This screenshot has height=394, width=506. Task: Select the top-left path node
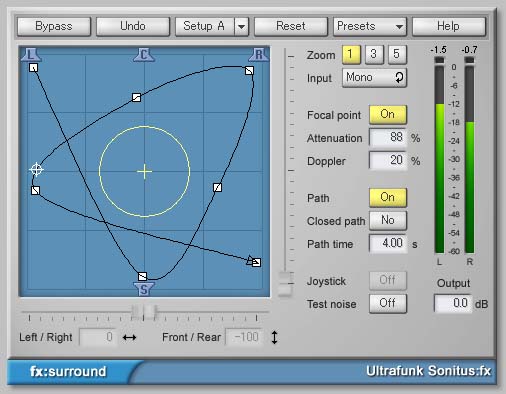click(33, 68)
